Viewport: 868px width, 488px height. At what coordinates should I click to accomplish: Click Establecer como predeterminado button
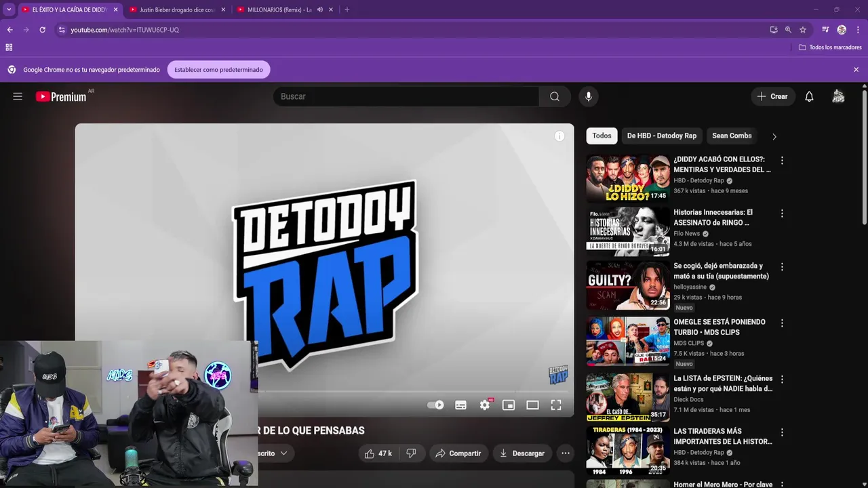point(218,70)
